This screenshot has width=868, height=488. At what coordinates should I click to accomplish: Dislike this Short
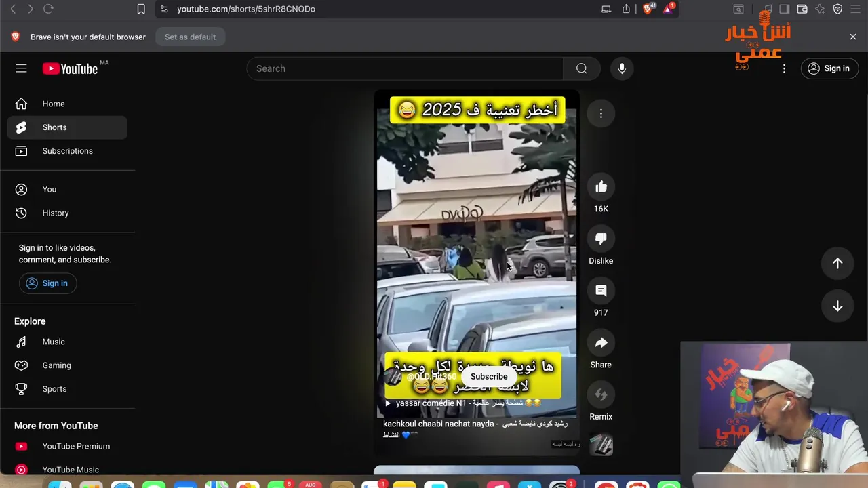(x=601, y=239)
